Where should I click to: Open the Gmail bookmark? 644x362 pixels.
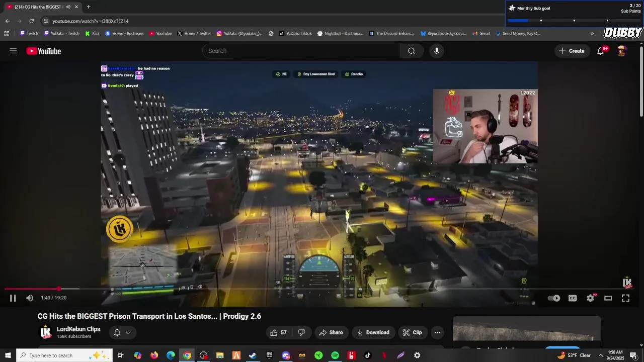(x=480, y=33)
